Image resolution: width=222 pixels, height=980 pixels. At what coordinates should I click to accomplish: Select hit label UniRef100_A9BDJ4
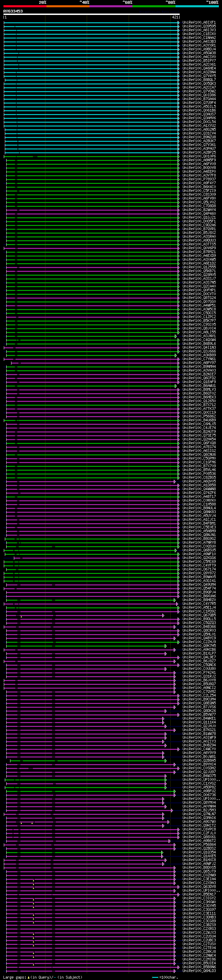(x=199, y=49)
